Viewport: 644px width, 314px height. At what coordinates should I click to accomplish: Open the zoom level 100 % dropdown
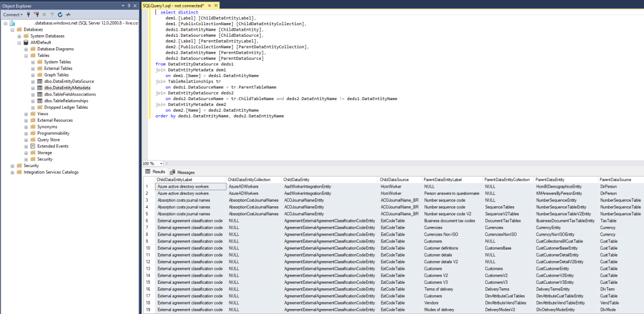[x=161, y=164]
